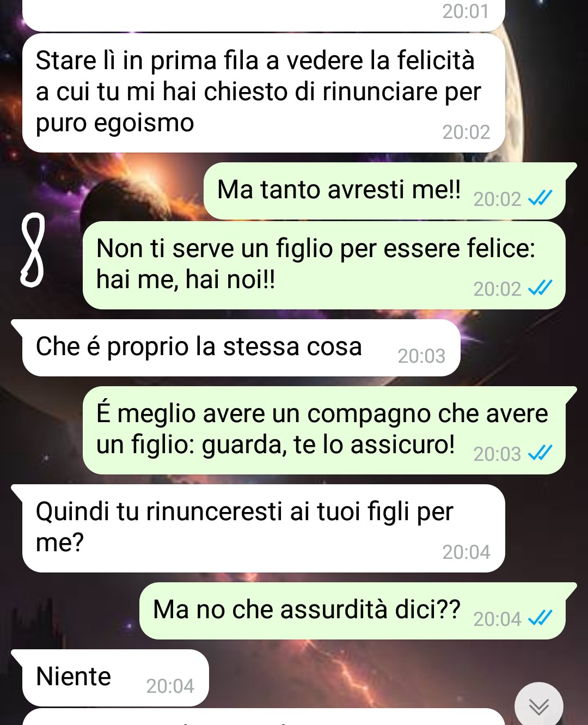Click blue read ticks on 'te lo assicuro!' message
Image resolution: width=588 pixels, height=725 pixels.
541,453
